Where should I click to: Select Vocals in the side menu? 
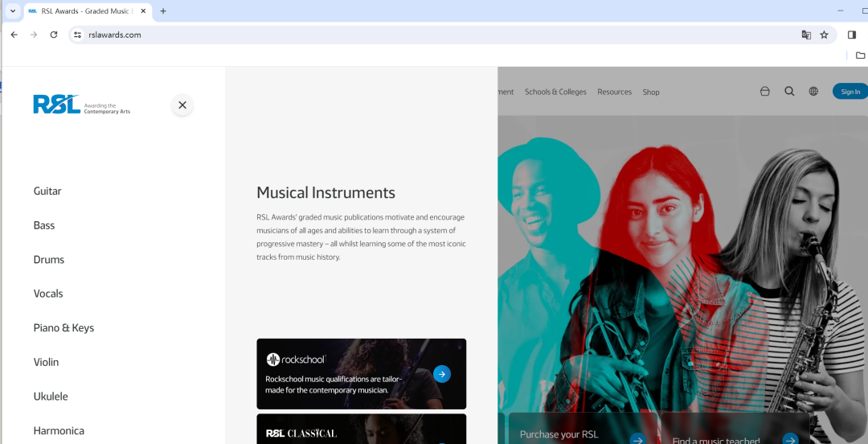tap(48, 294)
